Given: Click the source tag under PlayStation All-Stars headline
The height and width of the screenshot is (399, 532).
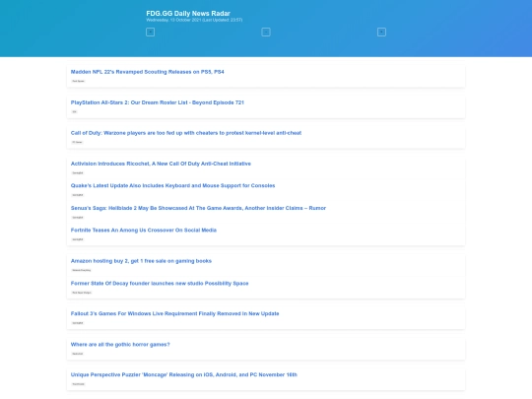Looking at the screenshot, I should click(x=74, y=111).
